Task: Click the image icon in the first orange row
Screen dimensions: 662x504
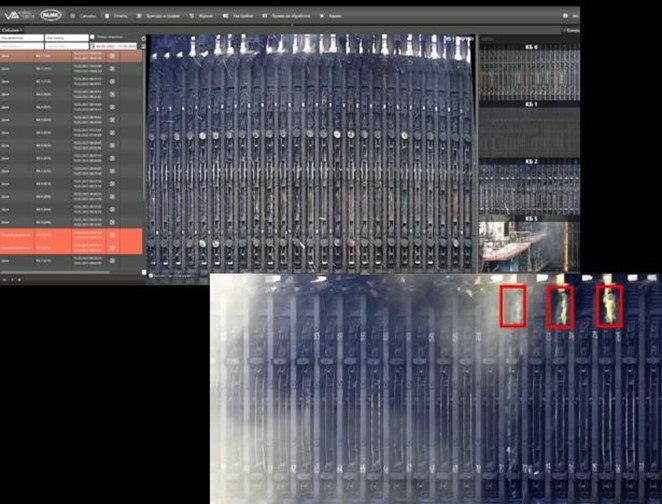Action: pyautogui.click(x=112, y=234)
